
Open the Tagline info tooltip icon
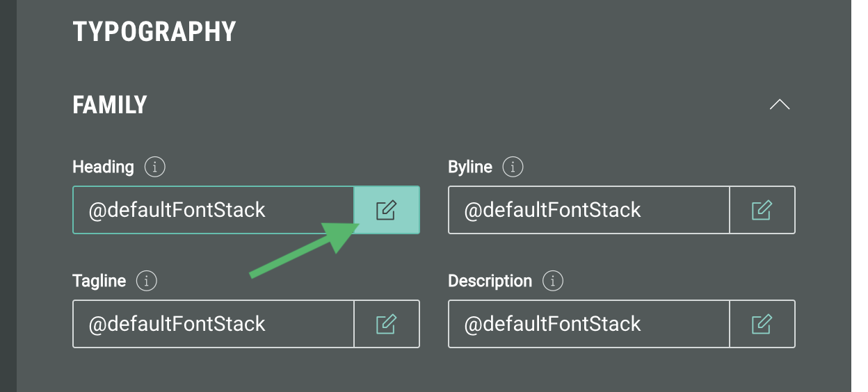click(x=146, y=281)
